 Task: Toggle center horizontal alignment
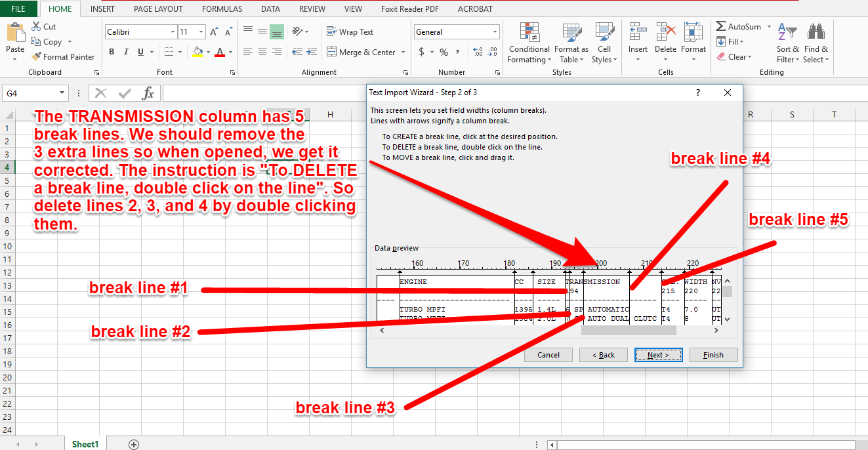pos(262,52)
